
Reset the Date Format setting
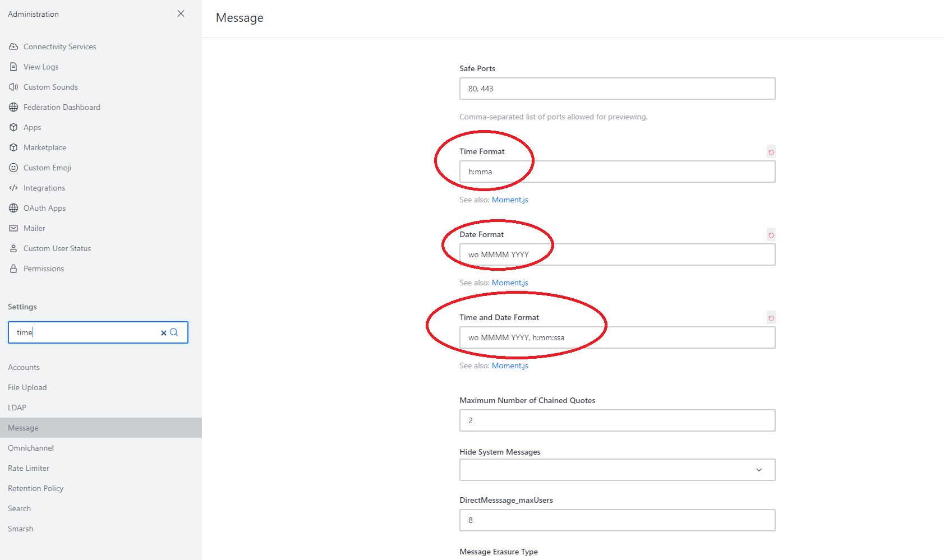tap(771, 235)
